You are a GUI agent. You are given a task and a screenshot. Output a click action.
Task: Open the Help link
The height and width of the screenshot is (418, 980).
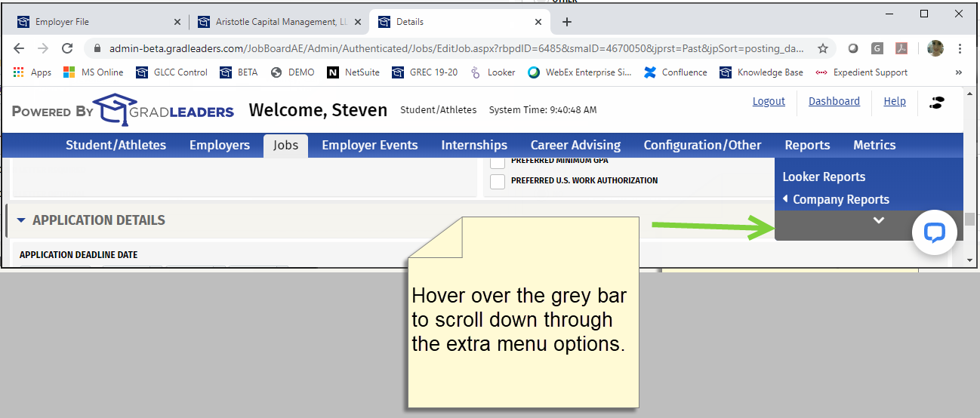pos(895,101)
